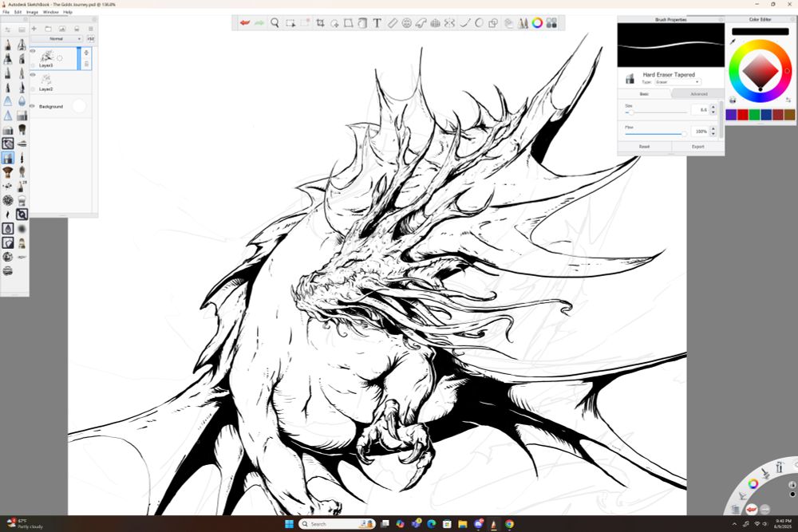Open the Layer Editor menu icon
The width and height of the screenshot is (798, 532).
point(91,29)
